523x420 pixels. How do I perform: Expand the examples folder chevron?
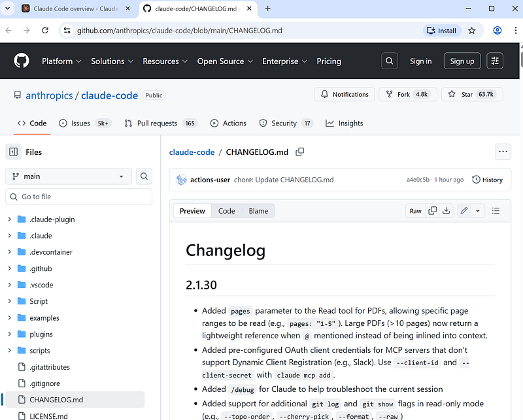[9, 317]
